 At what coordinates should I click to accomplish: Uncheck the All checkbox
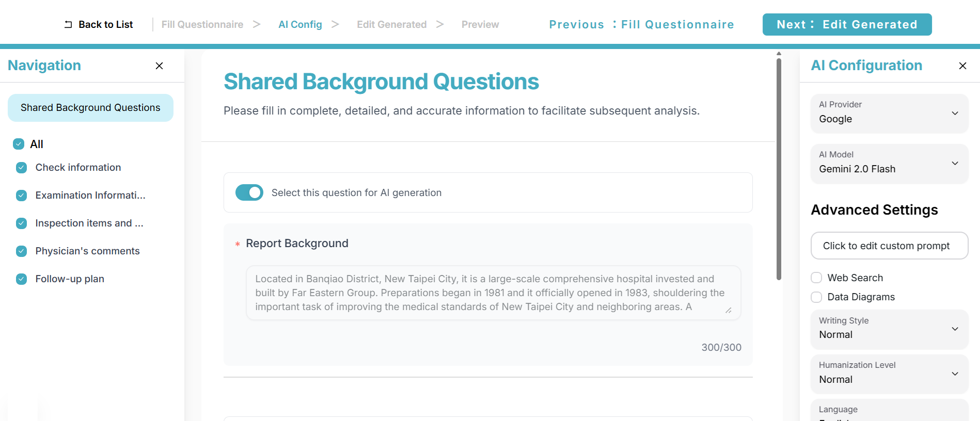pos(19,144)
